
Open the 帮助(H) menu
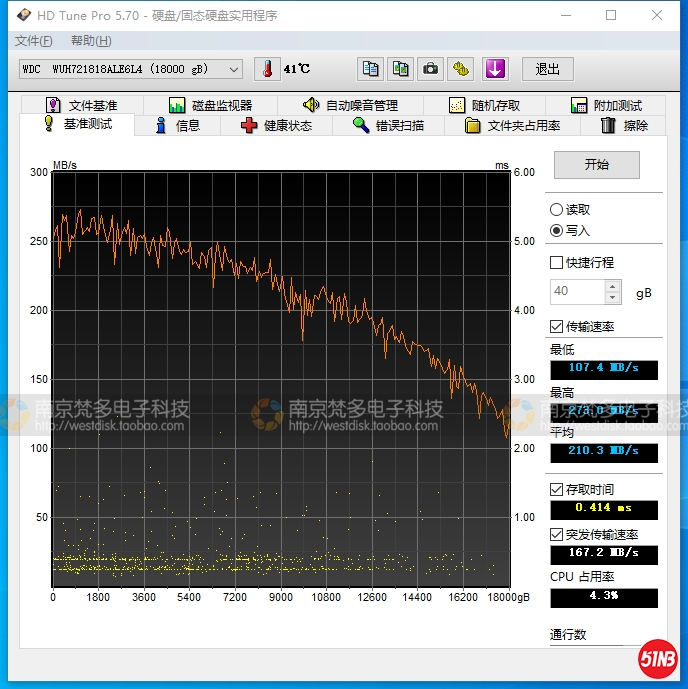click(x=91, y=41)
